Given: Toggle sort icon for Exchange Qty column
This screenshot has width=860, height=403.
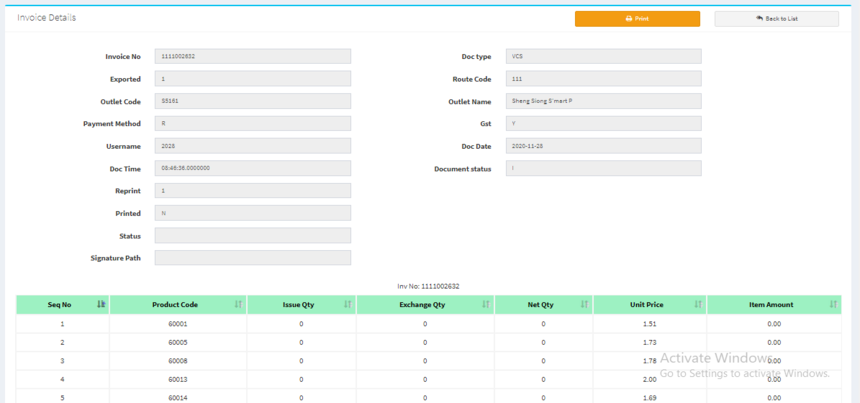Looking at the screenshot, I should [486, 304].
